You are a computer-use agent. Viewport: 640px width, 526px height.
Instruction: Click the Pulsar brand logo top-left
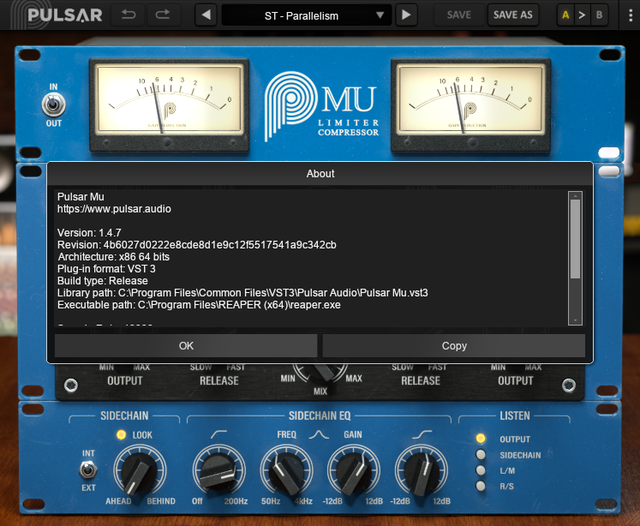click(57, 15)
